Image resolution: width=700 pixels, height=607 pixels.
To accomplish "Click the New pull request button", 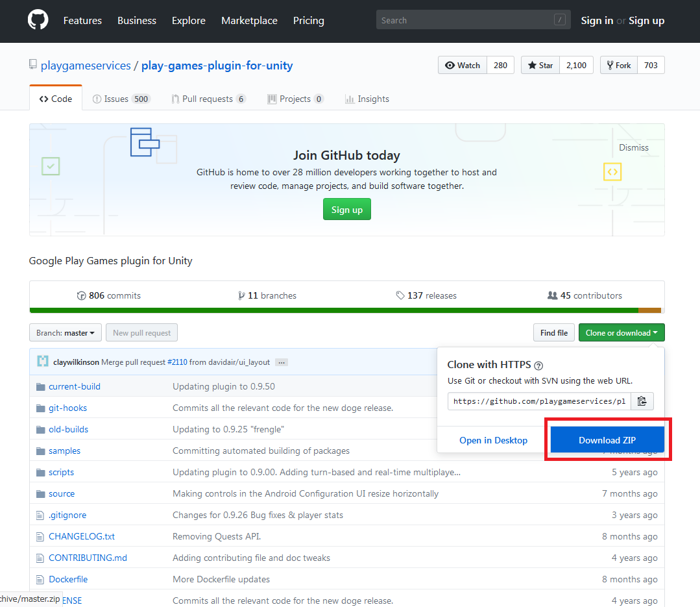I will pyautogui.click(x=141, y=333).
